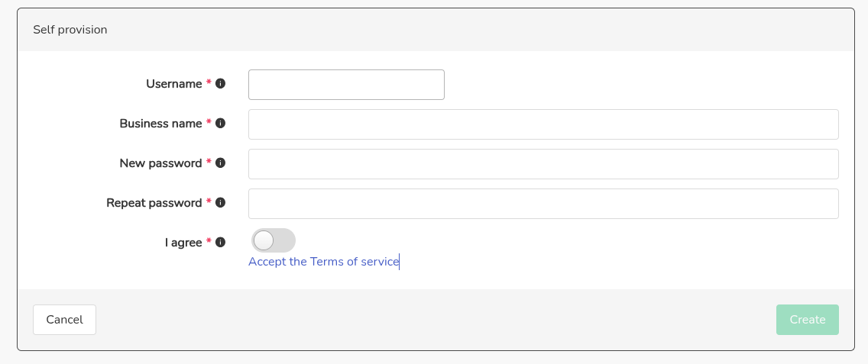Click the Repeat password input box
Image resolution: width=868 pixels, height=364 pixels.
click(543, 204)
